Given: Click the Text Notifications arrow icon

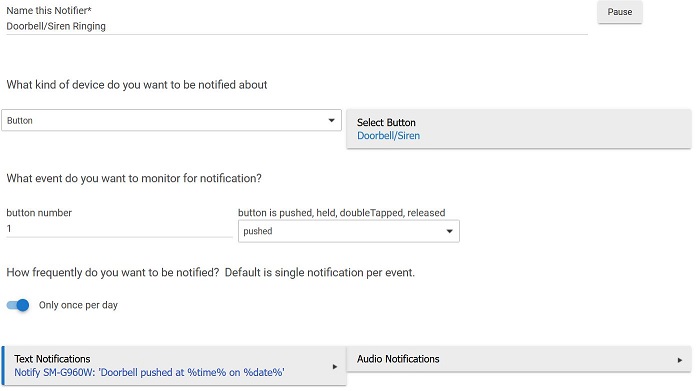Looking at the screenshot, I should tap(335, 367).
